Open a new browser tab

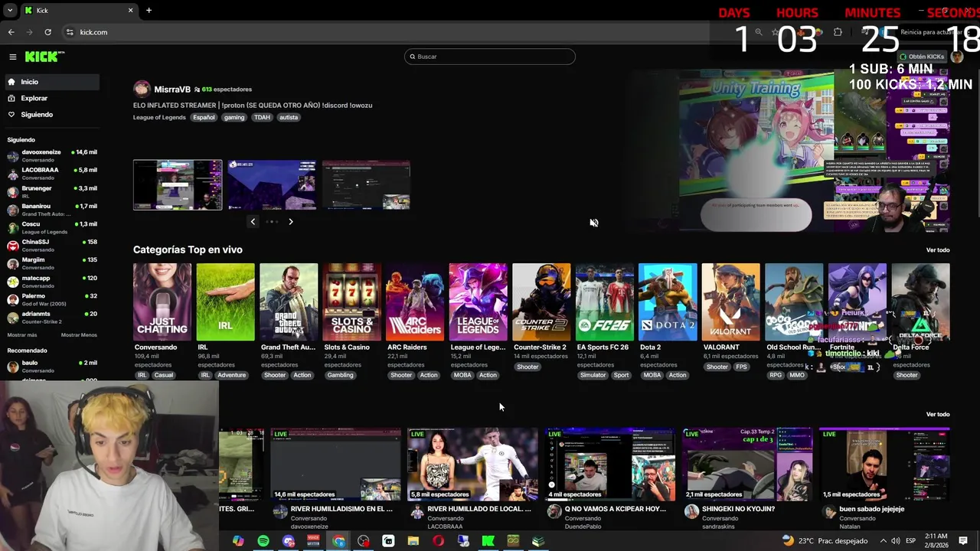(149, 10)
